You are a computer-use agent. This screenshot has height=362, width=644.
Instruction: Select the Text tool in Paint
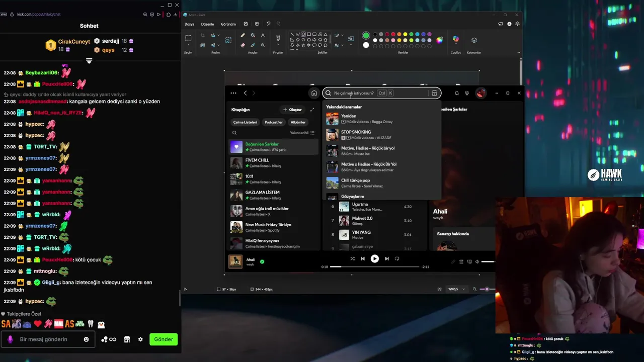pos(263,36)
